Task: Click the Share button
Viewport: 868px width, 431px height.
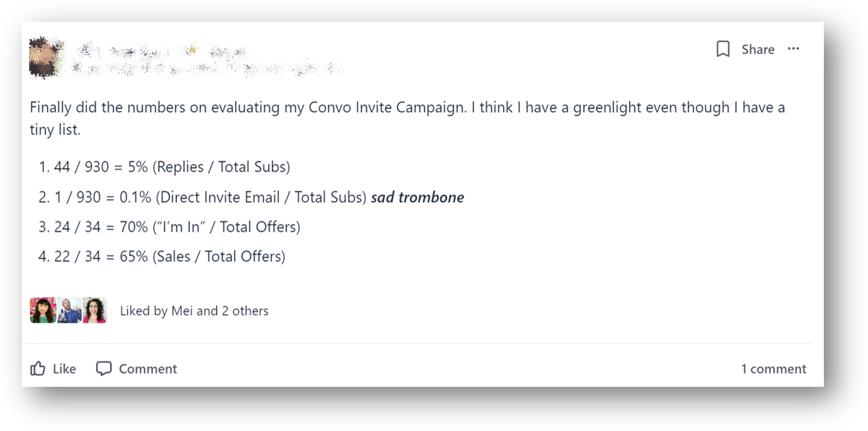Action: (x=757, y=49)
